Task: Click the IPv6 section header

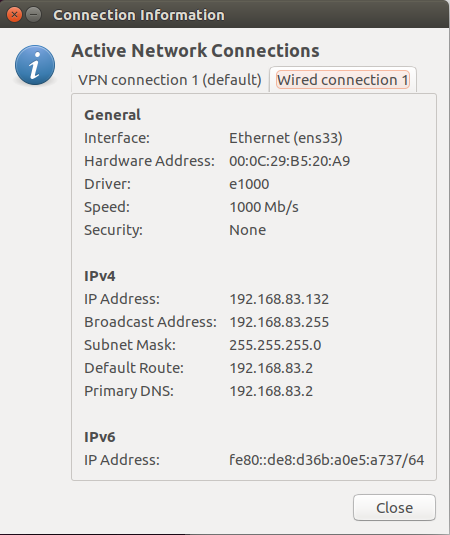Action: [100, 437]
